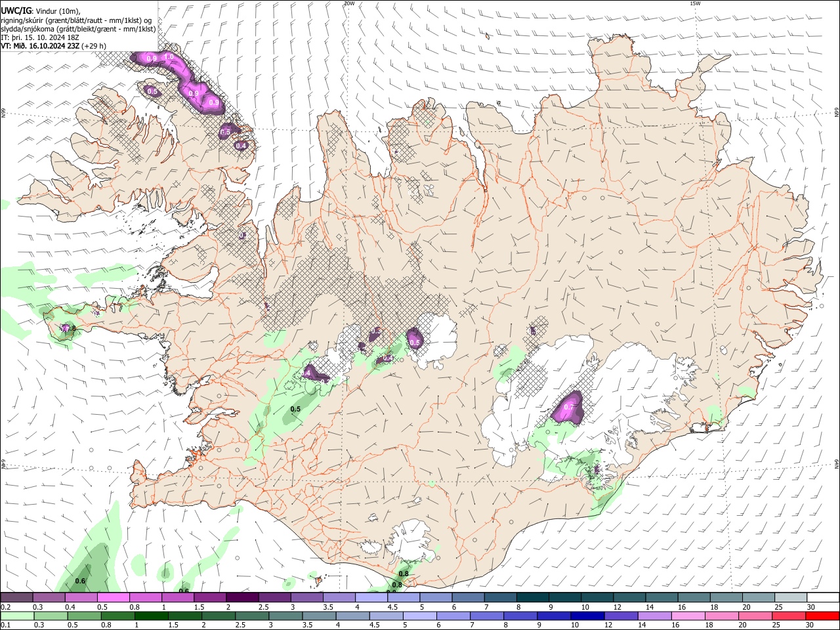Click rain-scale swatch between 7 and 8
Viewport: 840px width, 630px height.
[486, 616]
